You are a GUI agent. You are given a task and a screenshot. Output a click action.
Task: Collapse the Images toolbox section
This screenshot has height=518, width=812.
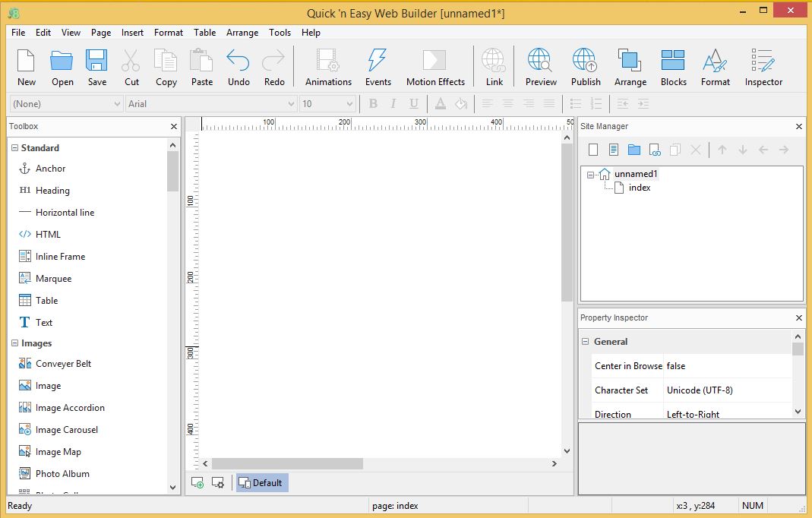(x=14, y=343)
